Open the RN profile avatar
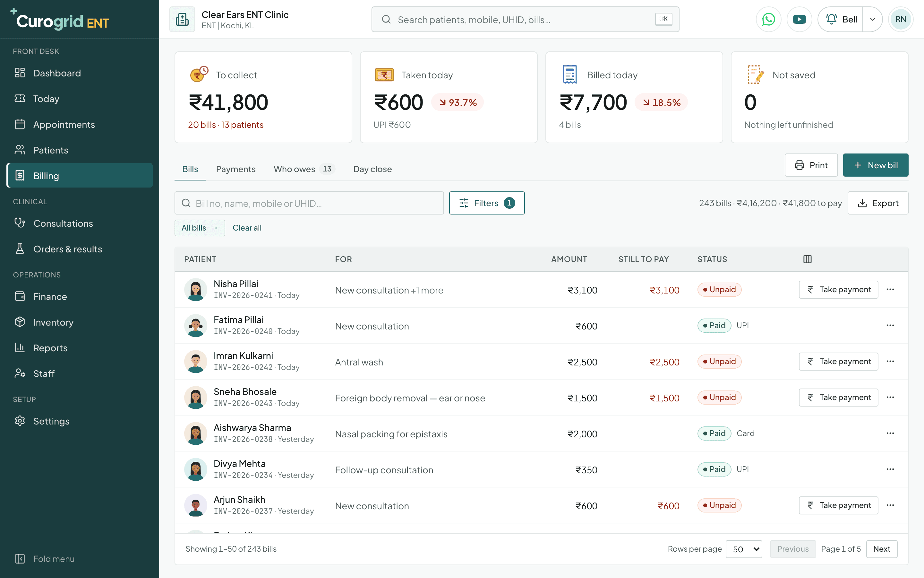Viewport: 924px width, 578px height. click(901, 19)
